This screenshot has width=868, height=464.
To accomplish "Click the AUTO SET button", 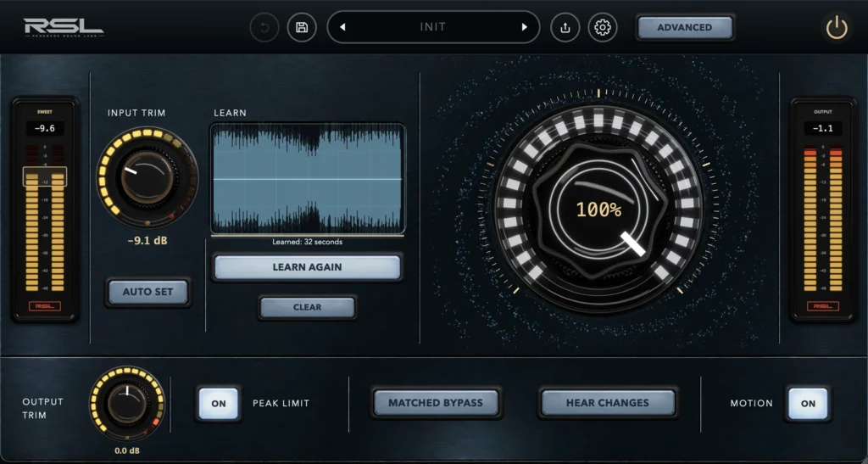I will click(147, 292).
